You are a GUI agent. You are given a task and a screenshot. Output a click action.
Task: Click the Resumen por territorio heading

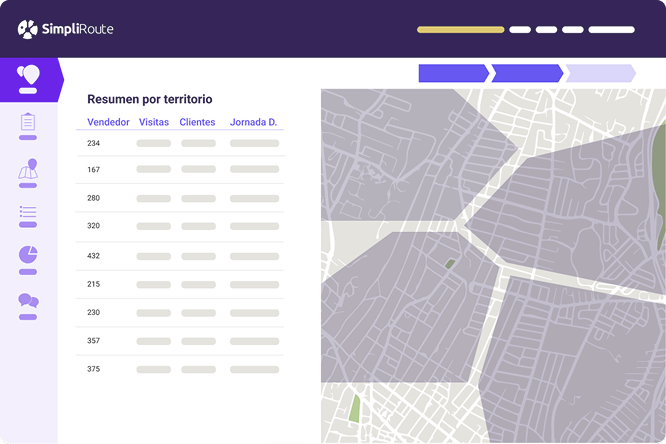150,99
